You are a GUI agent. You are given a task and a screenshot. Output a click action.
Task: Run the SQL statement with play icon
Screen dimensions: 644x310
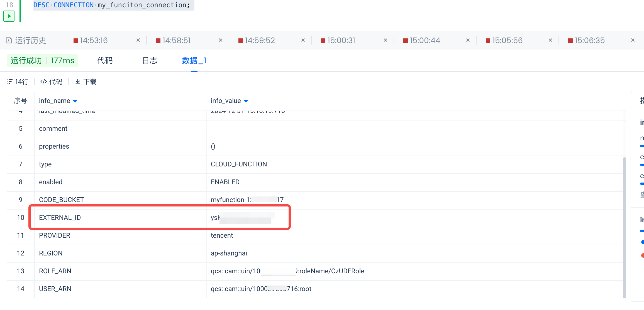(9, 16)
